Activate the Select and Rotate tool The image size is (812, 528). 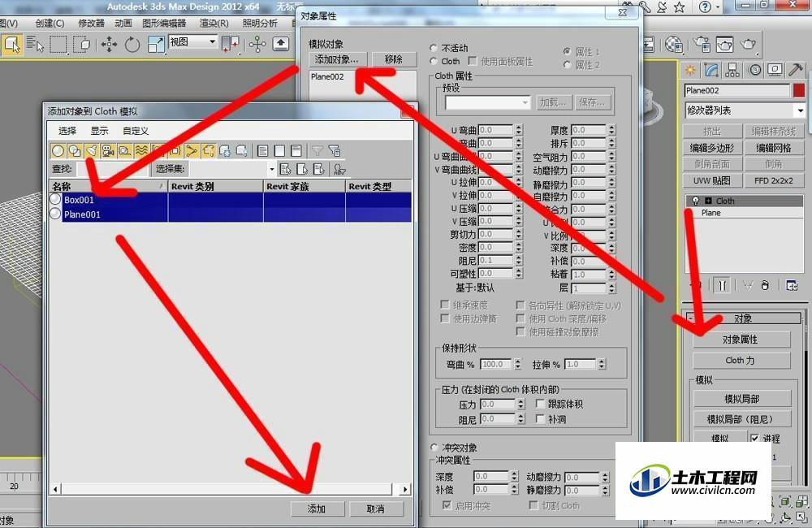point(132,45)
